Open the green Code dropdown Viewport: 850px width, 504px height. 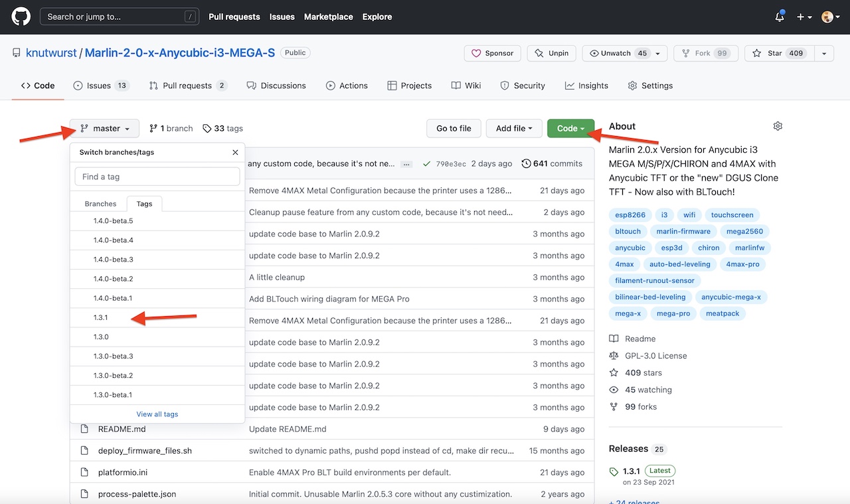pos(570,128)
